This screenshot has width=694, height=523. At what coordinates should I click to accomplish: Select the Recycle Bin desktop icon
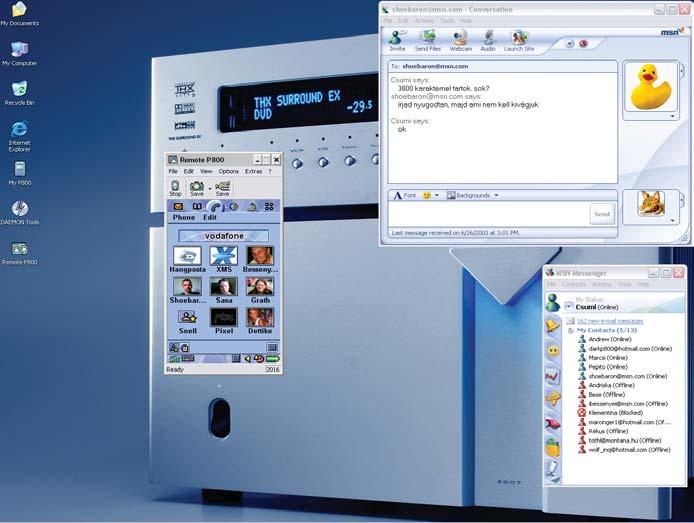(19, 93)
